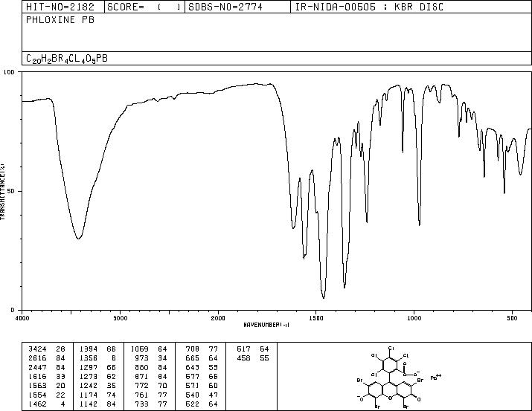Click the 3000 tick label on x-axis
The height and width of the screenshot is (411, 532).
point(120,318)
